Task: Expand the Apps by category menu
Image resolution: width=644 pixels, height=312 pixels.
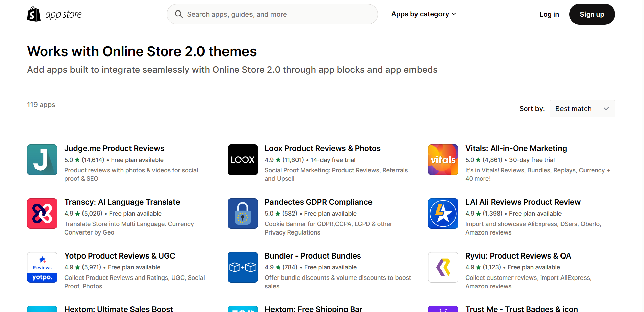Action: [x=424, y=14]
